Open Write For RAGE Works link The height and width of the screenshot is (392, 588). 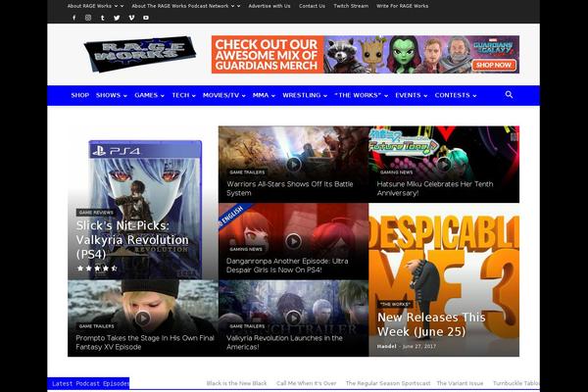click(x=403, y=6)
